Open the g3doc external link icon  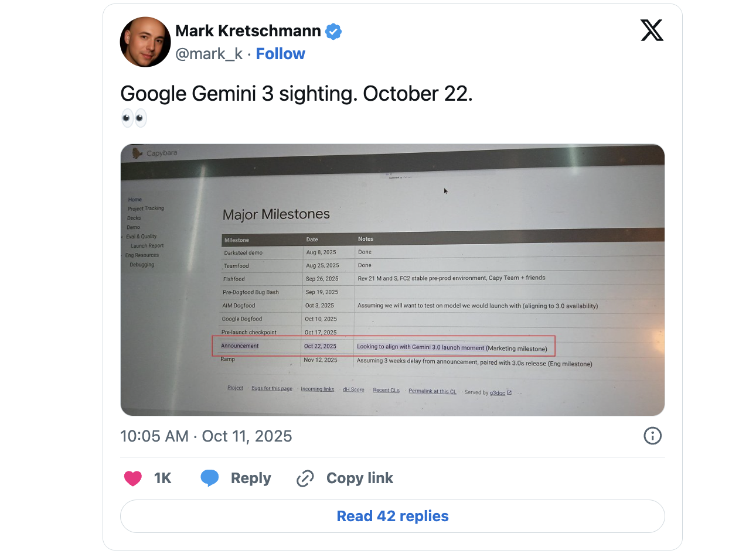coord(509,392)
